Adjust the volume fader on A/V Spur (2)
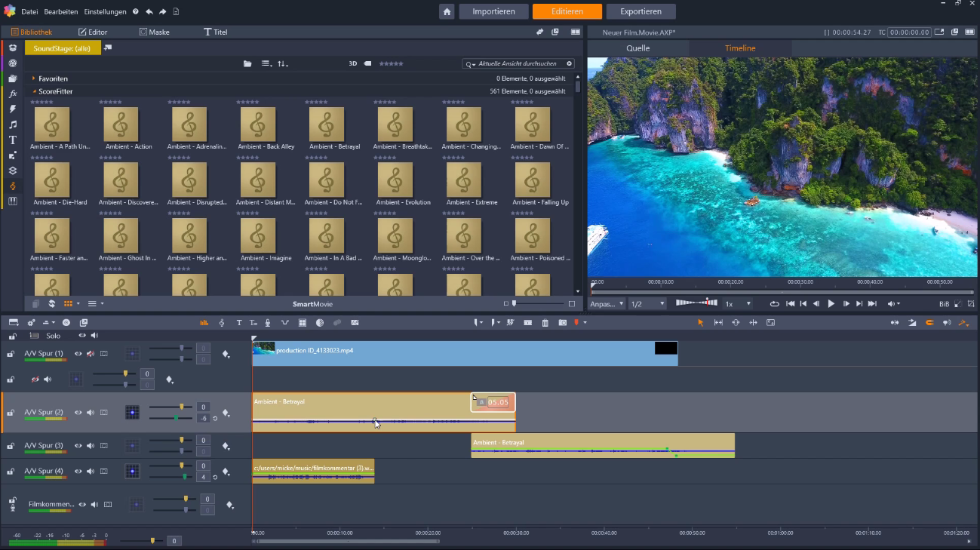This screenshot has height=550, width=980. 183,407
